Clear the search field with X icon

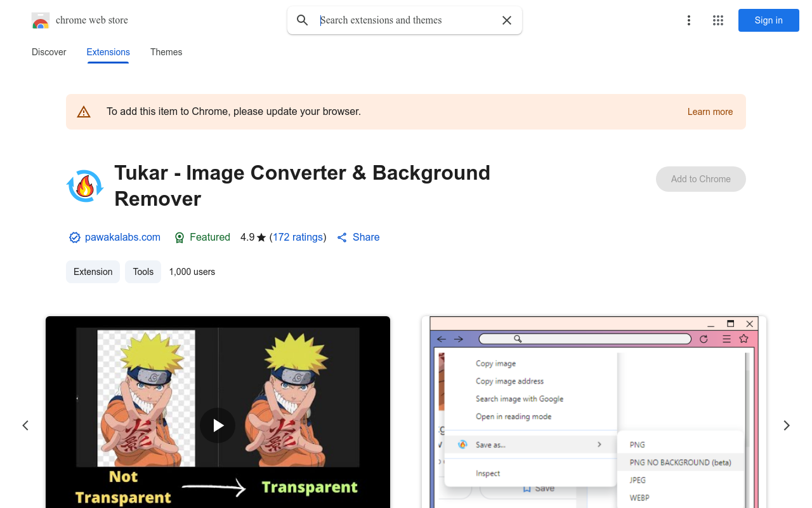(x=507, y=20)
